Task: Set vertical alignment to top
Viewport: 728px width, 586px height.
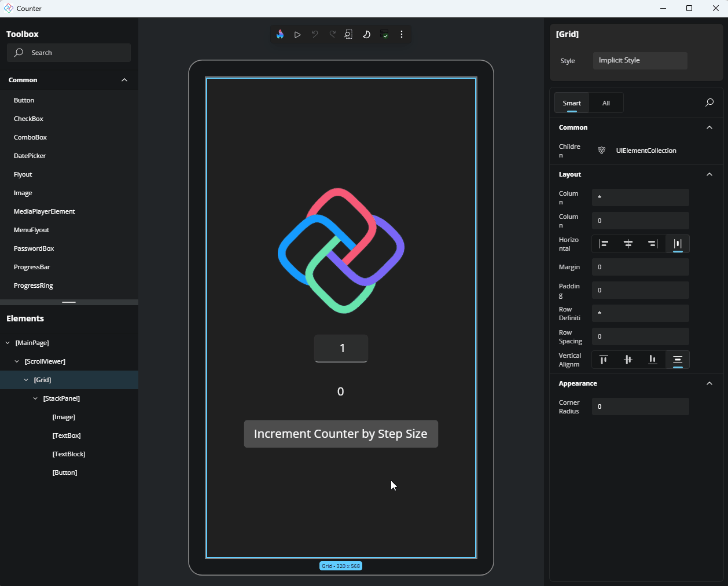Action: pyautogui.click(x=604, y=360)
